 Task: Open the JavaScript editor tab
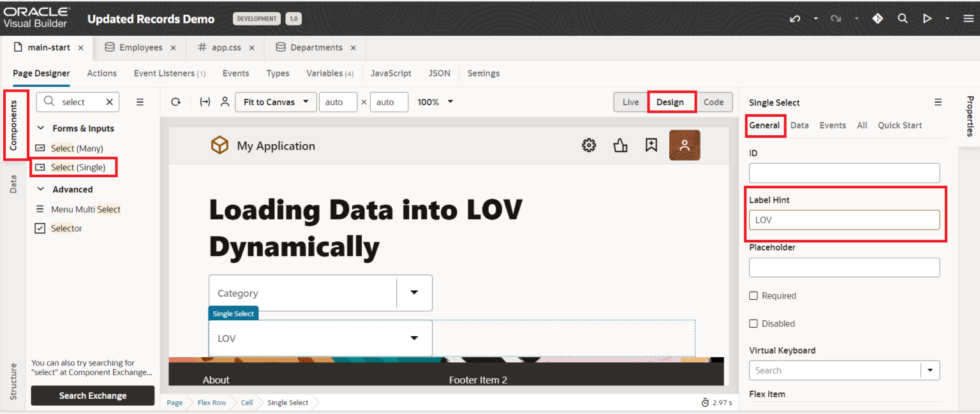point(391,73)
